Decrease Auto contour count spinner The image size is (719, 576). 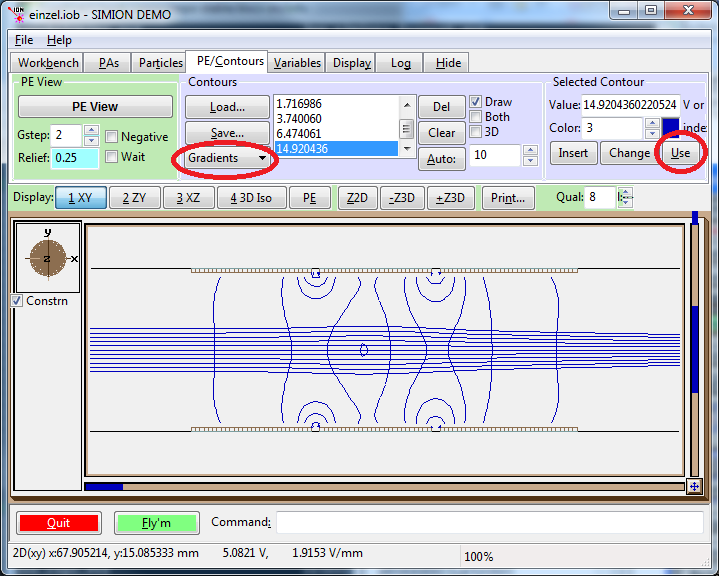click(x=530, y=161)
